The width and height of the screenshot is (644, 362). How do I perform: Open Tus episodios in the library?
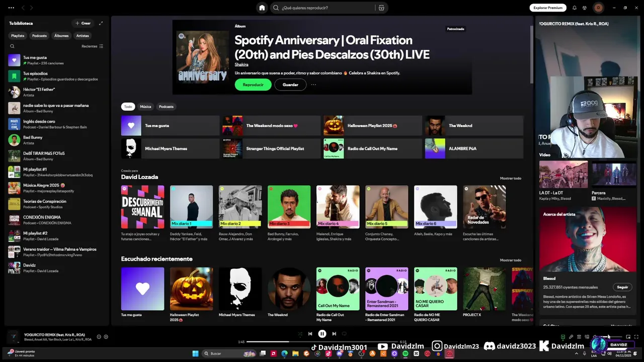point(56,76)
